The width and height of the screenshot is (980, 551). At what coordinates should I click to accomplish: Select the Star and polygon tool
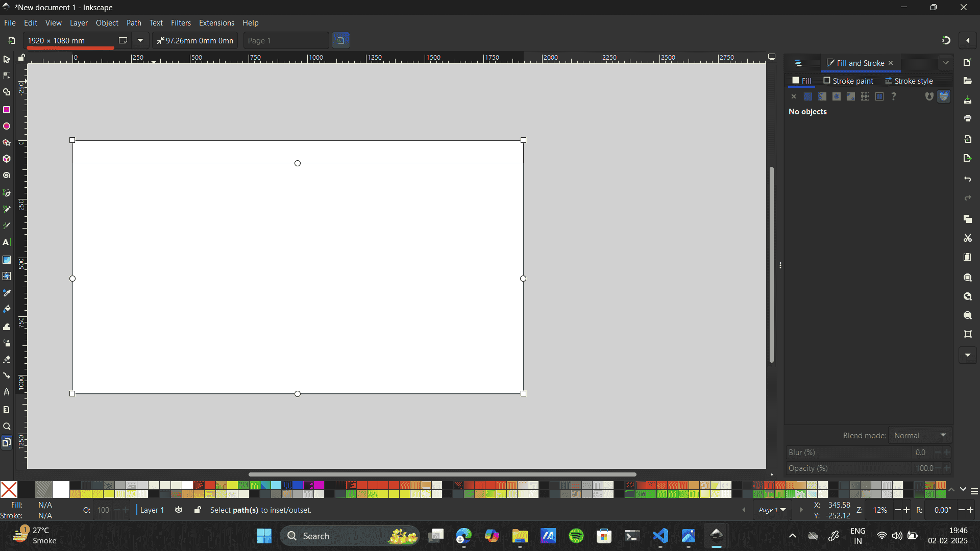[7, 142]
